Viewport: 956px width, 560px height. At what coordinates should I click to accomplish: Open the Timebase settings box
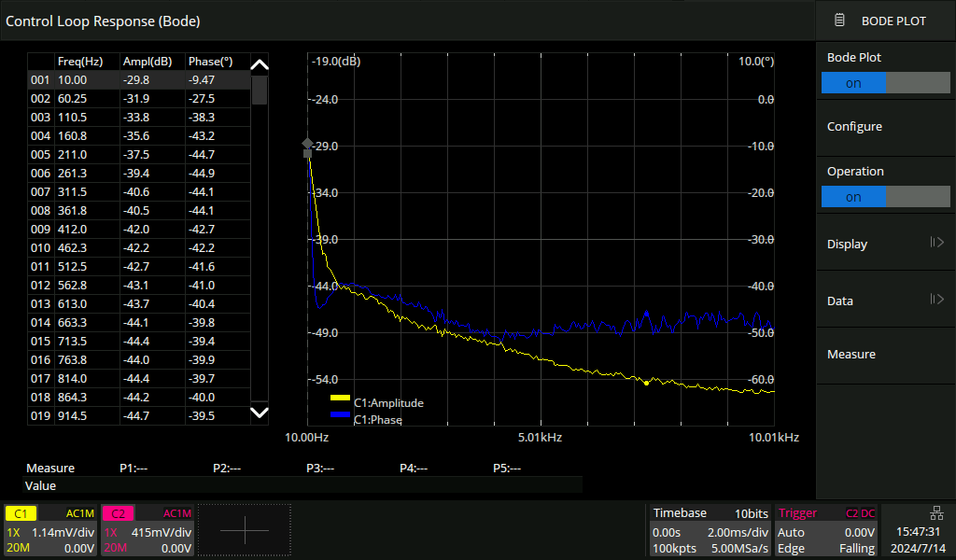pos(710,530)
